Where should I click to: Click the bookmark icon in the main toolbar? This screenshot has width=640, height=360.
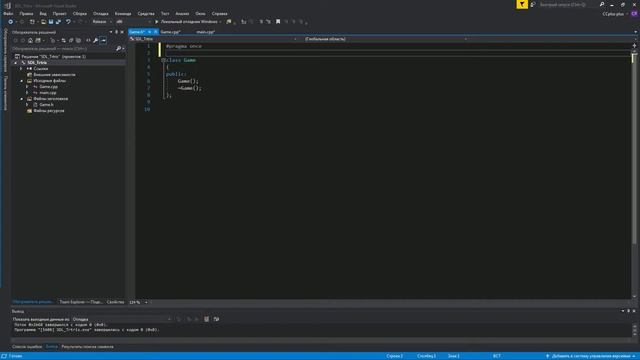278,22
